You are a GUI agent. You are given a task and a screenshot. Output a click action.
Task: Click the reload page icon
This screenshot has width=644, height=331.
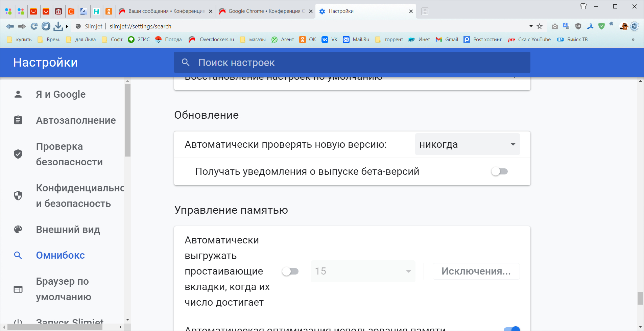pos(34,26)
